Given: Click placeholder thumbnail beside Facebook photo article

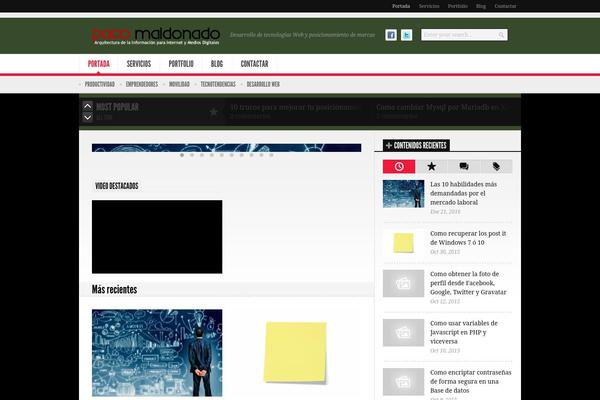Looking at the screenshot, I should point(403,283).
